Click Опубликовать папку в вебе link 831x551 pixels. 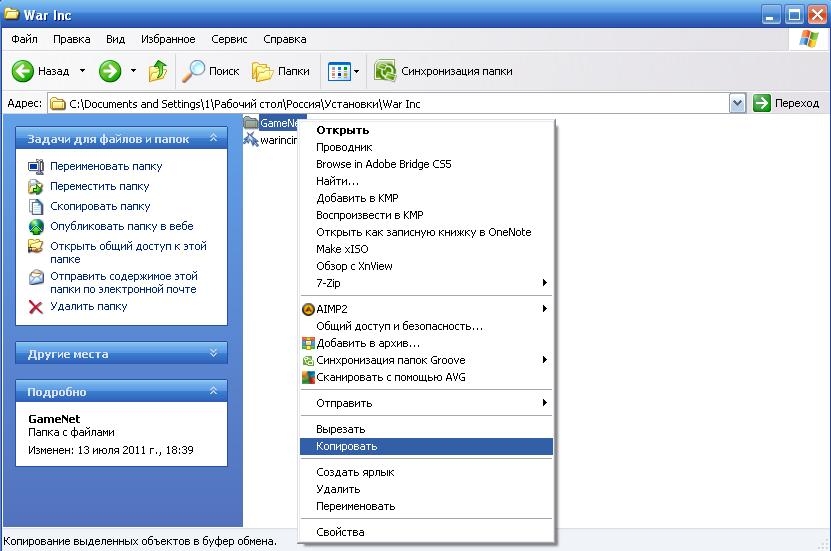[121, 226]
